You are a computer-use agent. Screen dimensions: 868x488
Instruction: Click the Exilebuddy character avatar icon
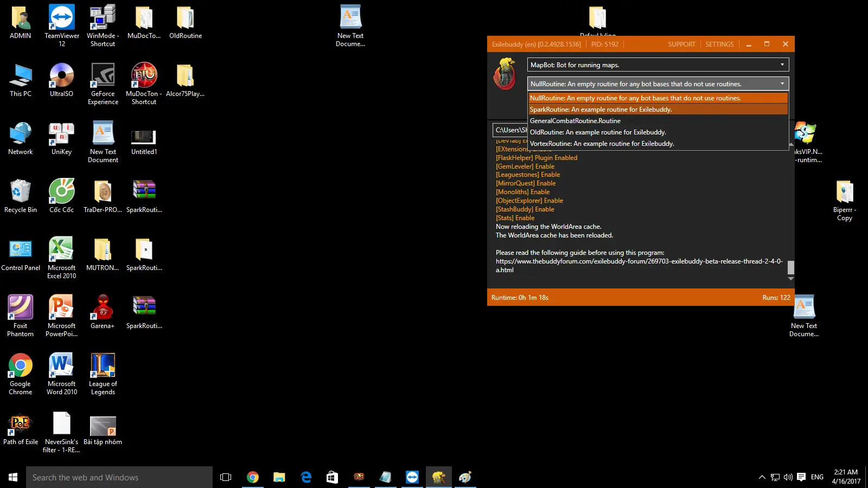(505, 74)
